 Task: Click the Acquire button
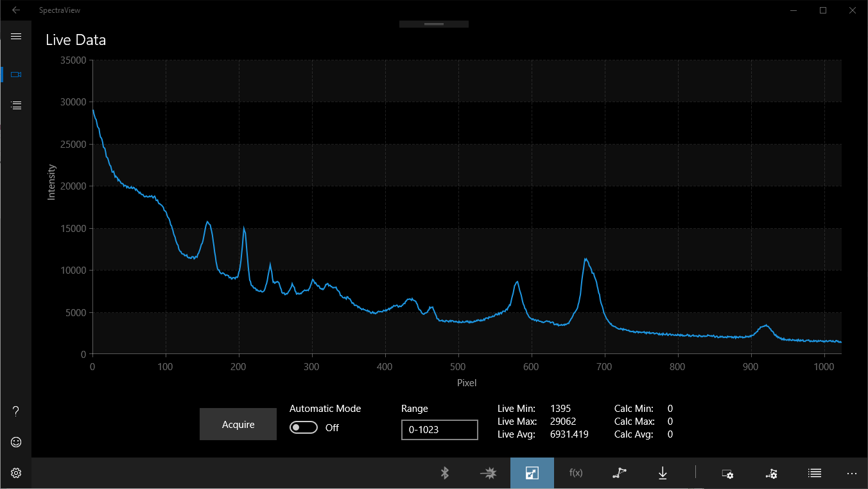tap(238, 424)
